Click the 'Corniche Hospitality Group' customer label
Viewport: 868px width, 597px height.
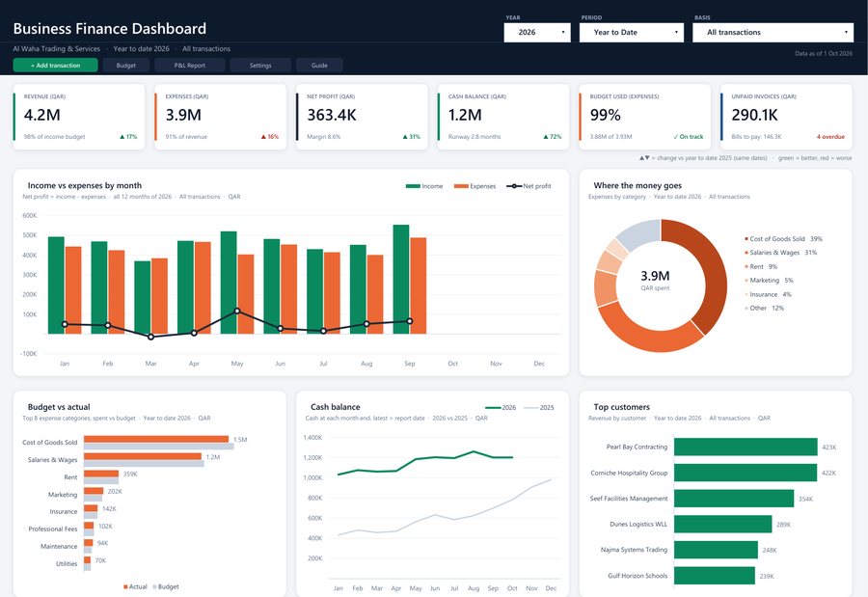pos(629,473)
